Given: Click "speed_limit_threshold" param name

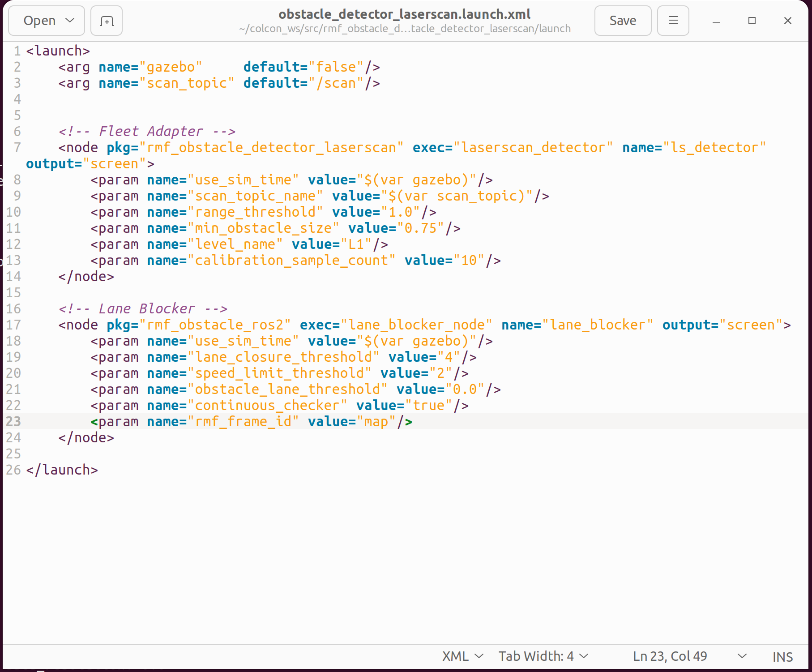Looking at the screenshot, I should click(x=279, y=373).
